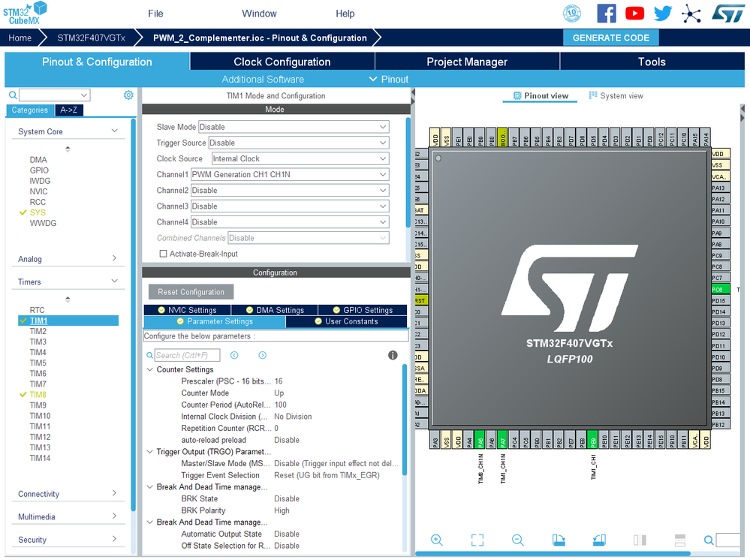Show parameter info with the info icon
Image resolution: width=750 pixels, height=560 pixels.
pyautogui.click(x=393, y=355)
